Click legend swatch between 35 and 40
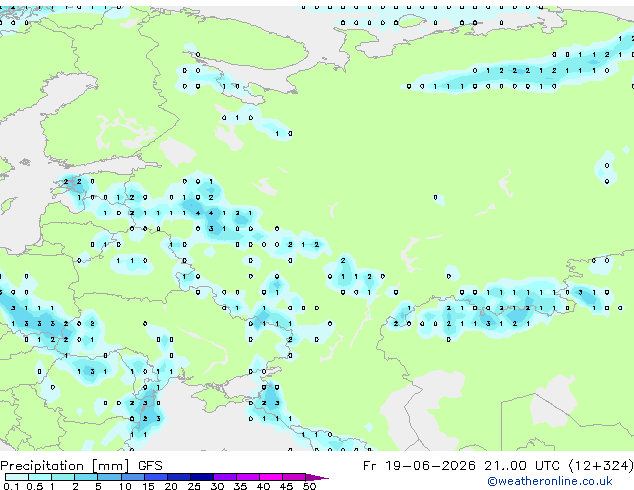Screen dimensions: 634x490 [x=248, y=477]
